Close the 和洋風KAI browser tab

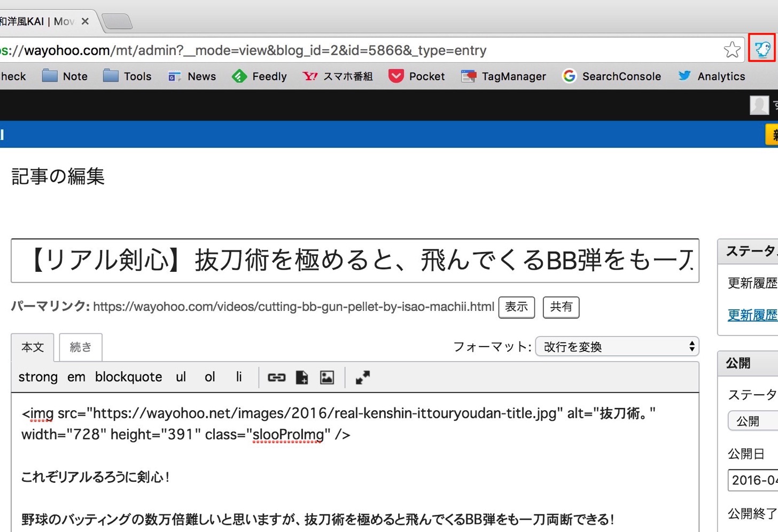(85, 21)
